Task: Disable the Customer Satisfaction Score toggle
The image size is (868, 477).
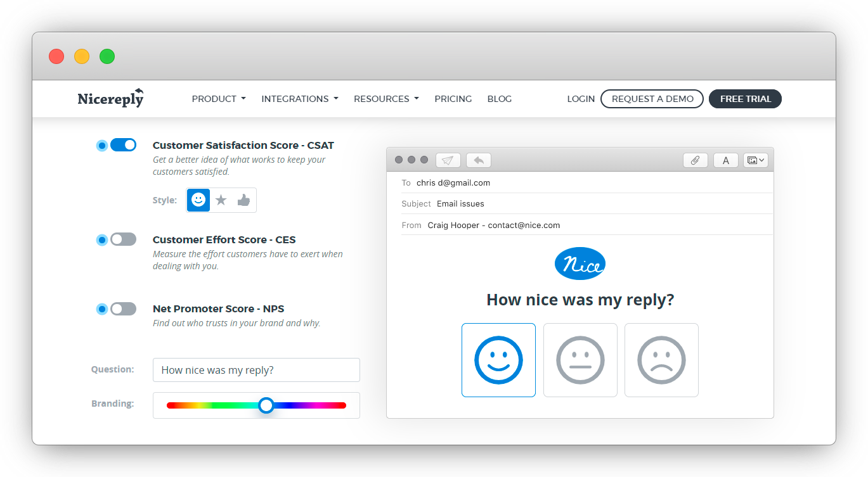Action: point(123,145)
